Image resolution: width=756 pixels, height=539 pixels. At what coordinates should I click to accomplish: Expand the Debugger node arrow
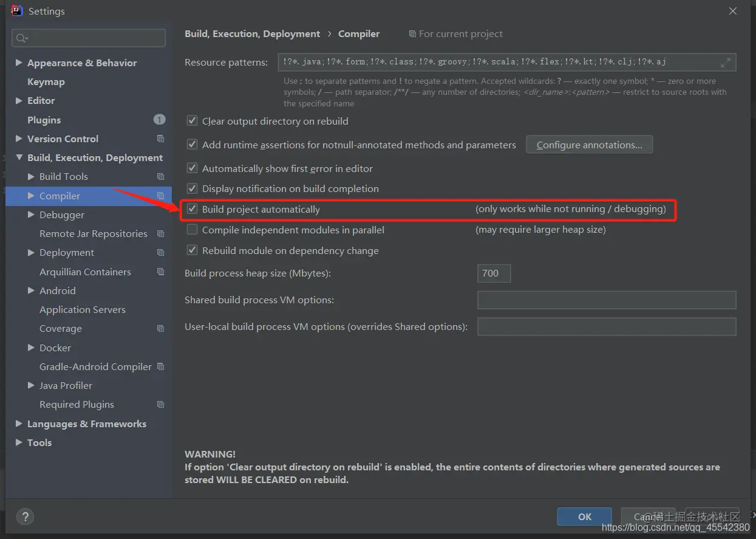pyautogui.click(x=31, y=215)
